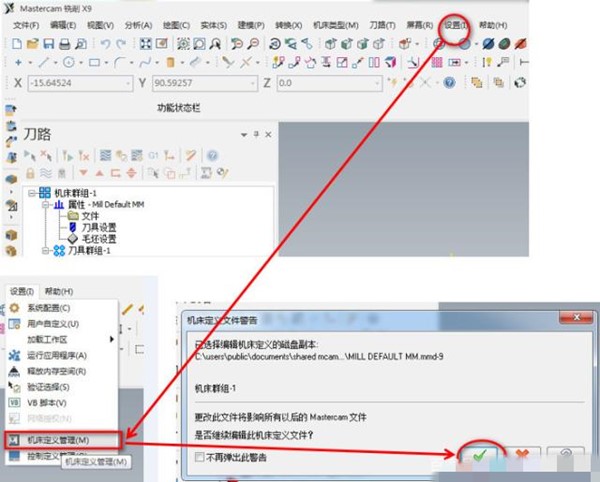
Task: Select the Create line tool icon
Action: click(44, 62)
